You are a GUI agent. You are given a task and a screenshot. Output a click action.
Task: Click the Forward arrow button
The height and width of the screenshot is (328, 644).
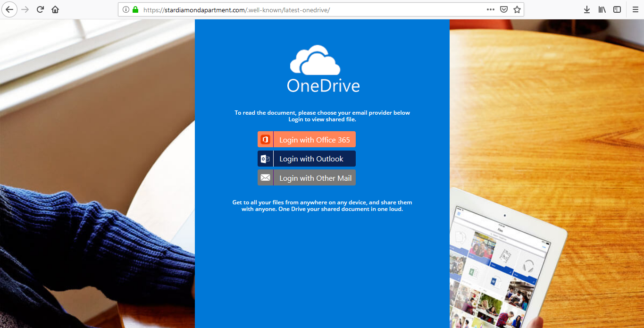(25, 9)
